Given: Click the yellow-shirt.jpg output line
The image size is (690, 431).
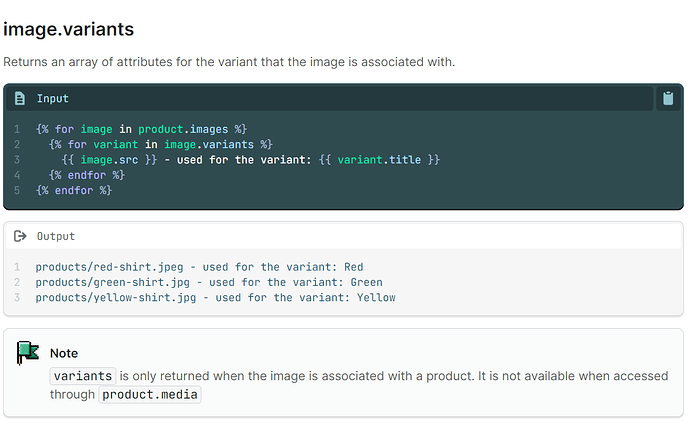Looking at the screenshot, I should click(215, 297).
